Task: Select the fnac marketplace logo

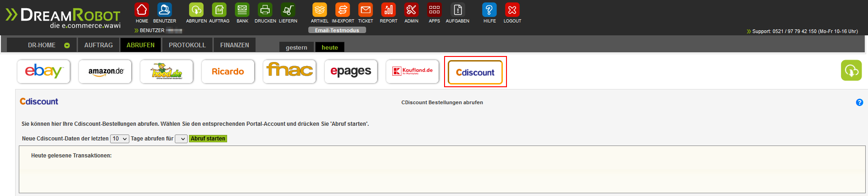Action: click(289, 72)
